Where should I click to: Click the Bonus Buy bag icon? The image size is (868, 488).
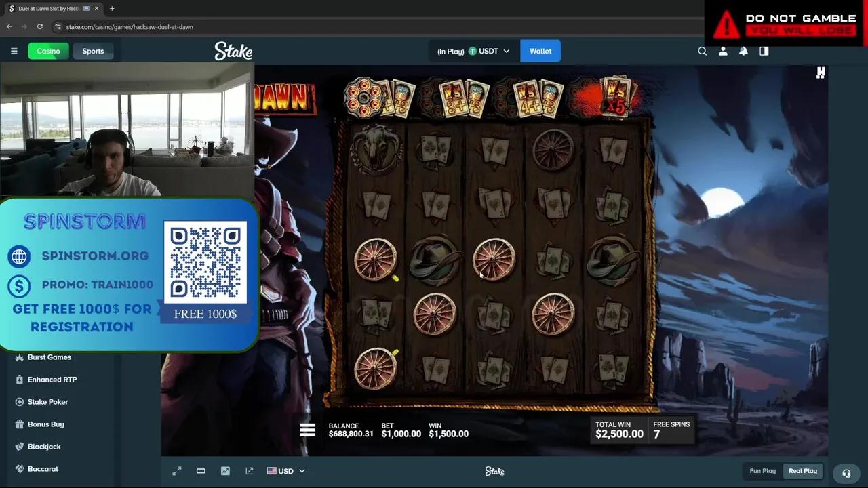point(20,424)
